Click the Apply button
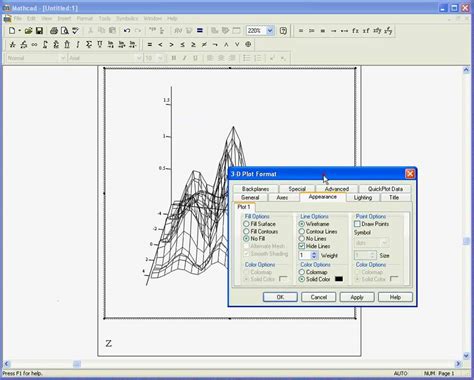The image size is (474, 380). 357,297
